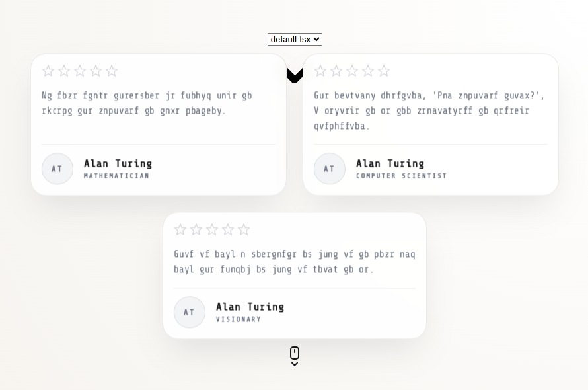This screenshot has width=588, height=390.
Task: Click the AT avatar on the Mathematician card
Action: point(57,169)
